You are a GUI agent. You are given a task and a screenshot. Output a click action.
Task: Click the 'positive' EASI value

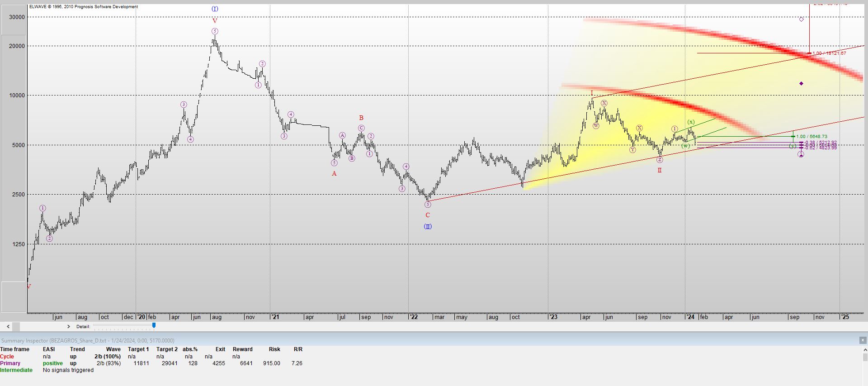coord(53,363)
